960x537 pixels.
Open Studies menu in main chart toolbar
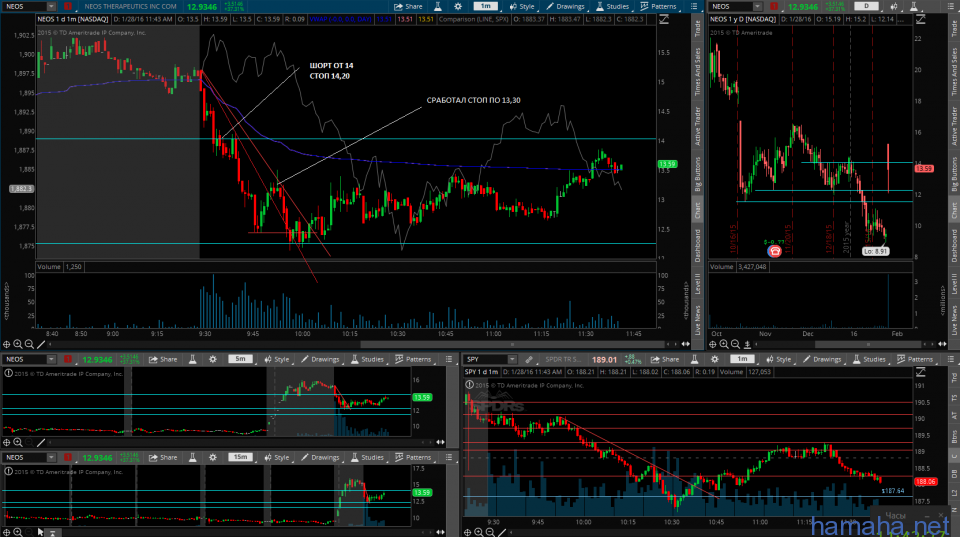[612, 6]
